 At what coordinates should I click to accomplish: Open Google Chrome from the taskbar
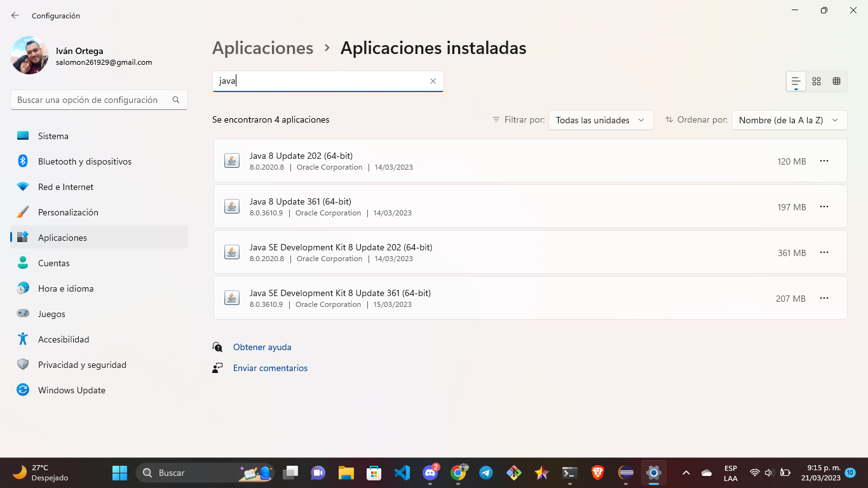point(458,473)
